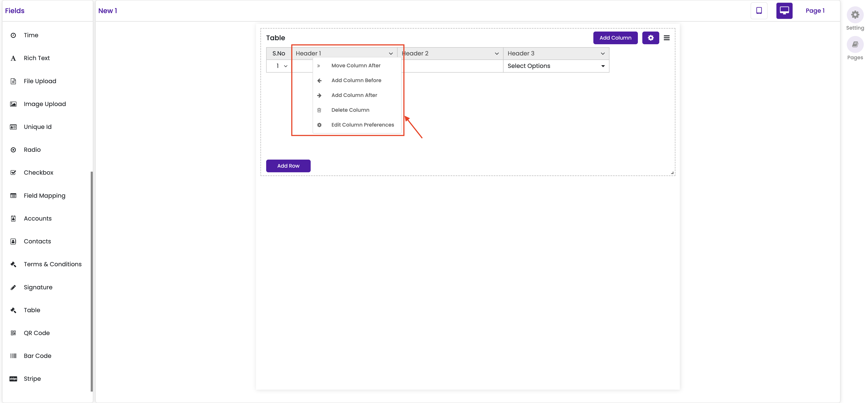Open the Setting gear panel

855,15
